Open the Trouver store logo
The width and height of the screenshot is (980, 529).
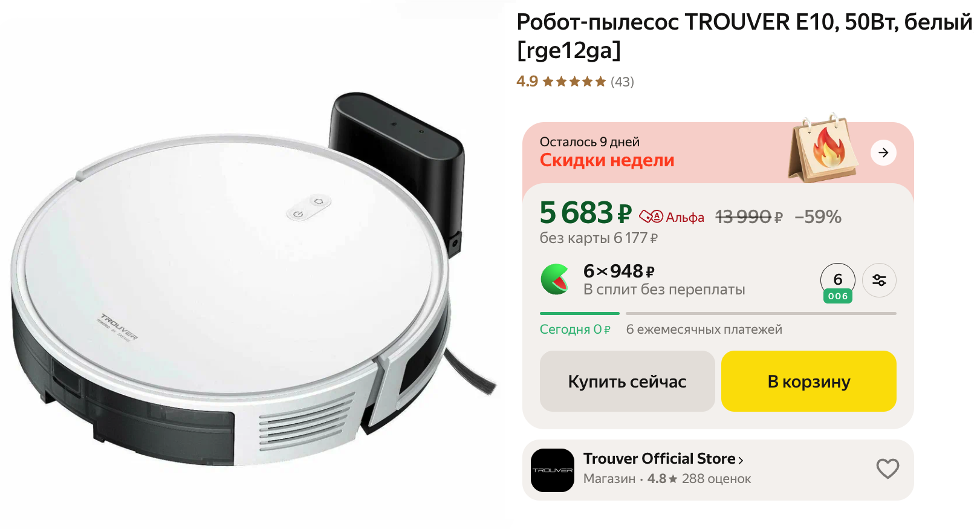(553, 470)
